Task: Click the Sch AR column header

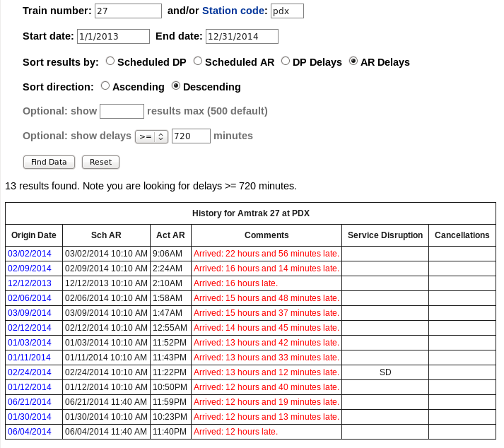Action: (x=106, y=235)
